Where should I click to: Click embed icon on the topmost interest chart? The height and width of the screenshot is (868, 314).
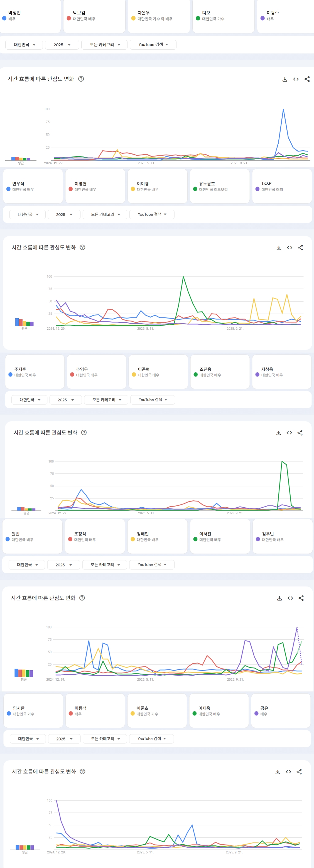pyautogui.click(x=296, y=79)
